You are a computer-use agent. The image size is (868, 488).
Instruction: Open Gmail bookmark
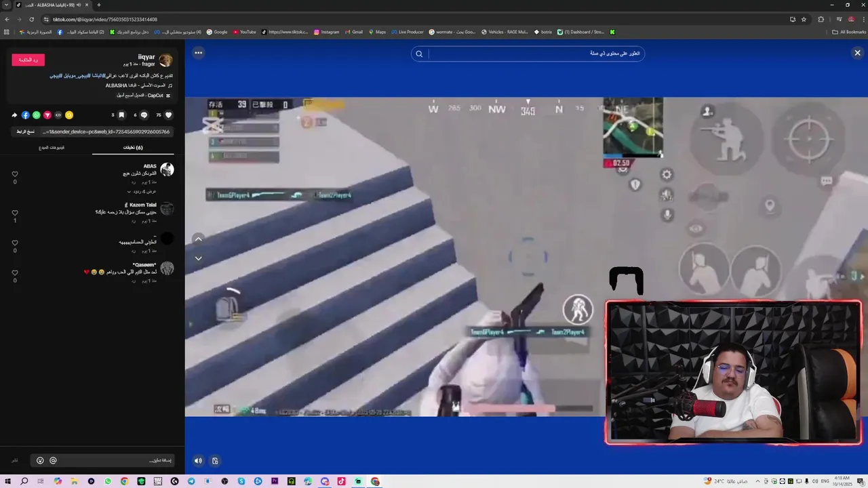click(x=353, y=32)
